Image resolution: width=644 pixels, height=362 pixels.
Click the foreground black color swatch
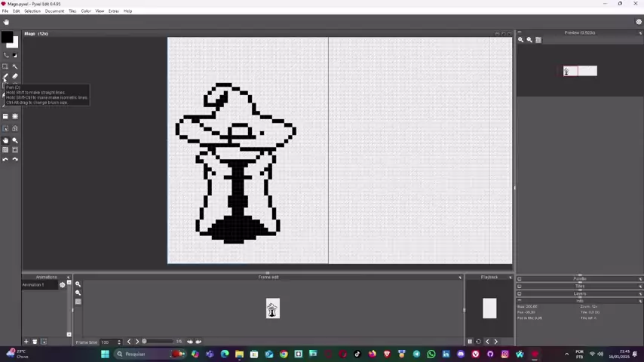(x=7, y=38)
